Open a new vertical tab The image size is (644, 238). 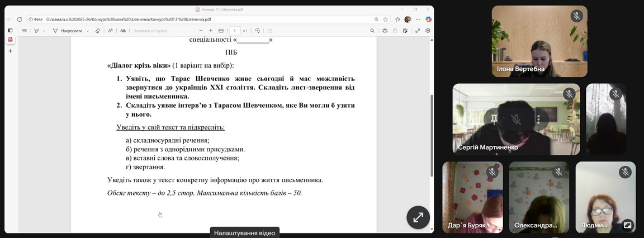click(x=10, y=51)
